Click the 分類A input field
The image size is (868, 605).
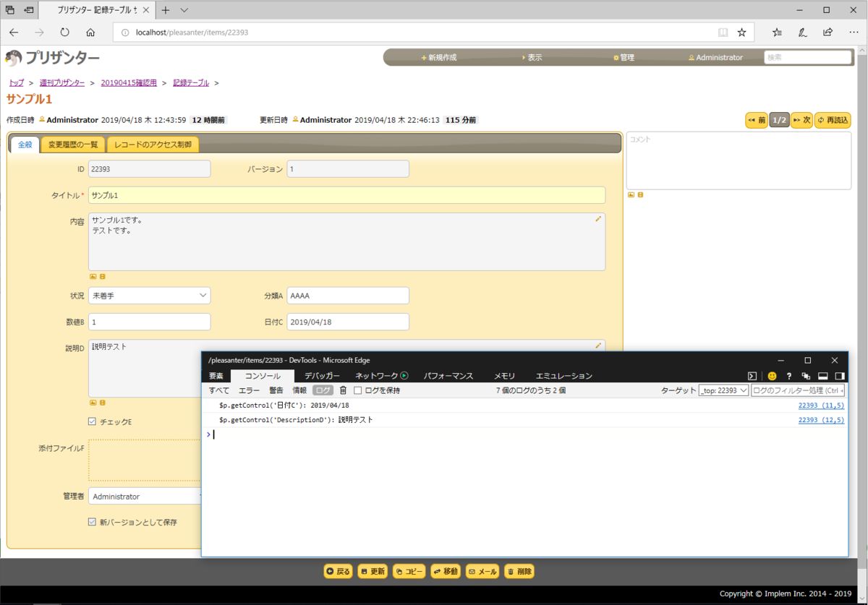[348, 296]
